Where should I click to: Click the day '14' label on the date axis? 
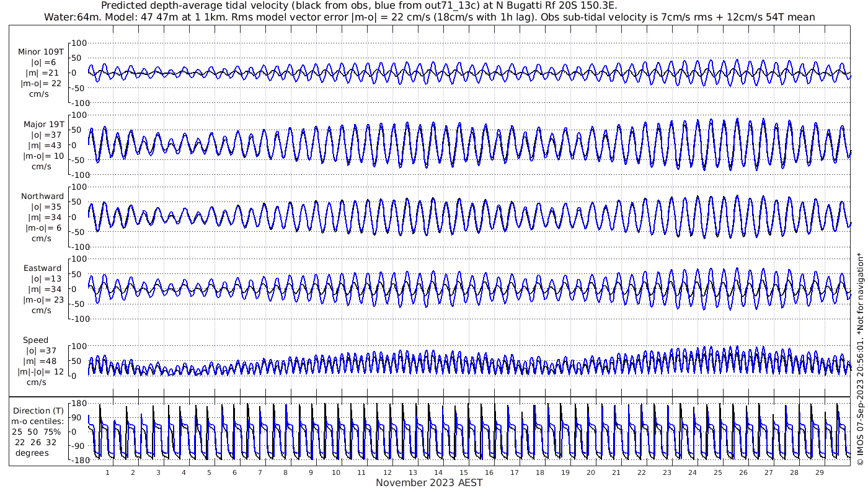tap(438, 472)
